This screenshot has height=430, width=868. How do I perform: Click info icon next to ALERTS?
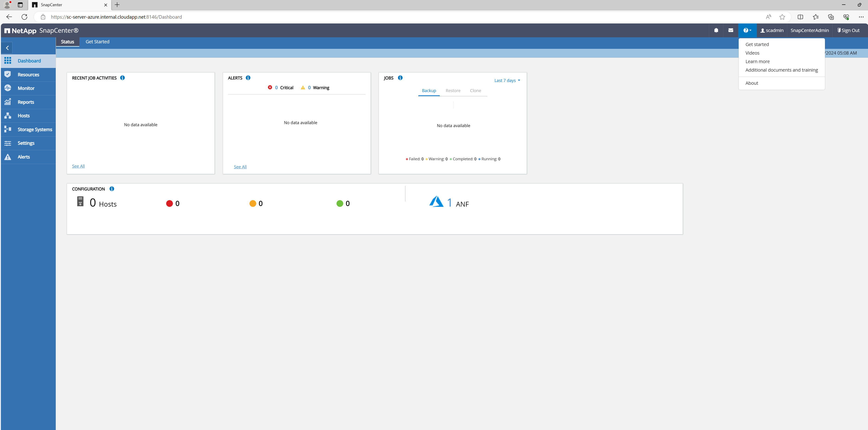pyautogui.click(x=248, y=78)
